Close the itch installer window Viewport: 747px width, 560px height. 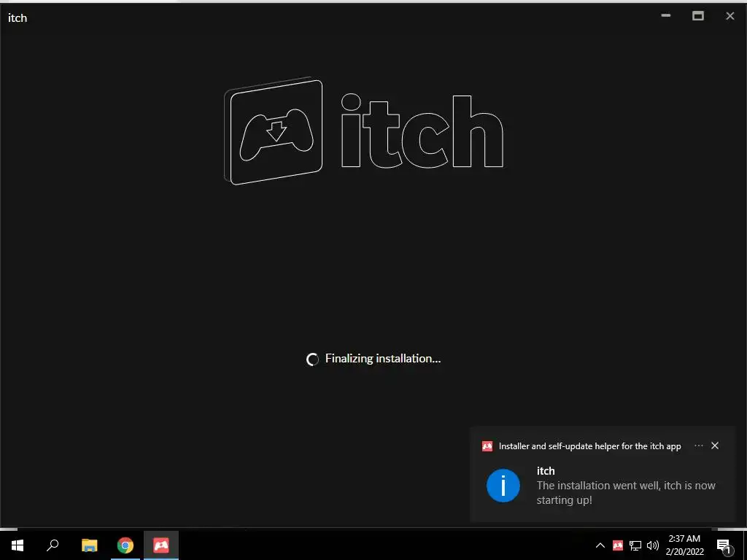coord(729,16)
